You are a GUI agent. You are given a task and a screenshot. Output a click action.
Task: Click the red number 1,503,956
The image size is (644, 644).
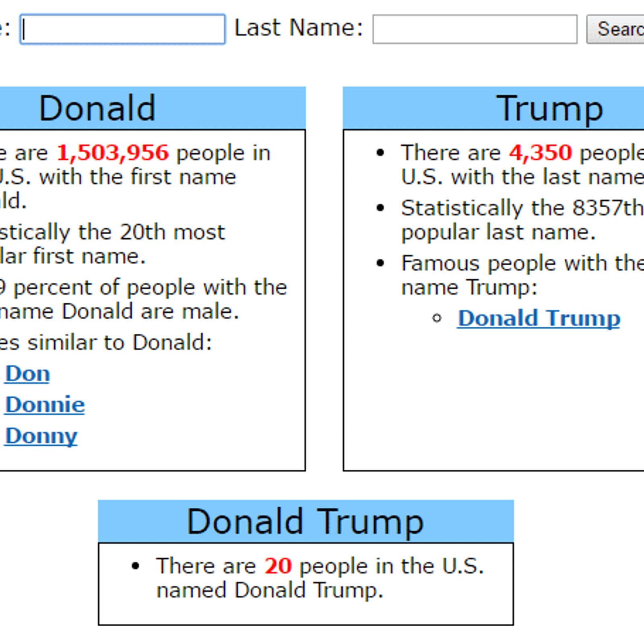113,153
